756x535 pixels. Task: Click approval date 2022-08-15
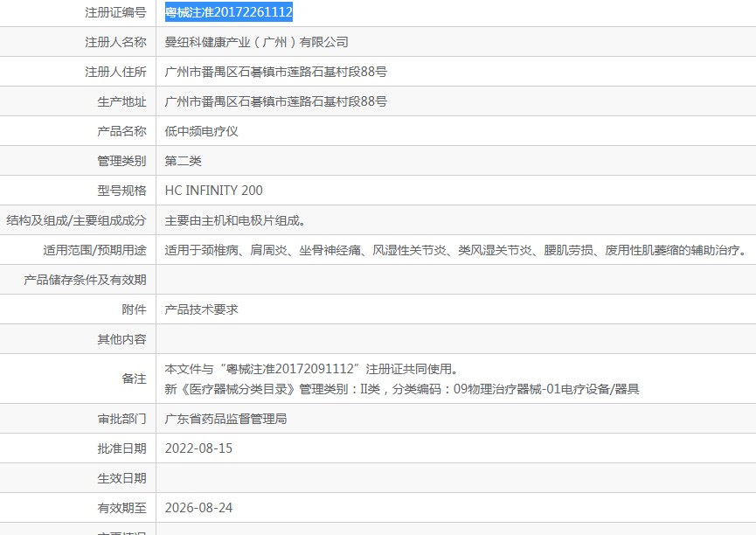pos(198,448)
